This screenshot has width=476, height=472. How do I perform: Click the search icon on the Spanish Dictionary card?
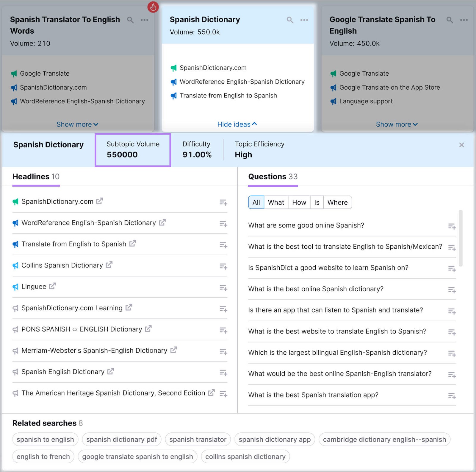pos(290,20)
